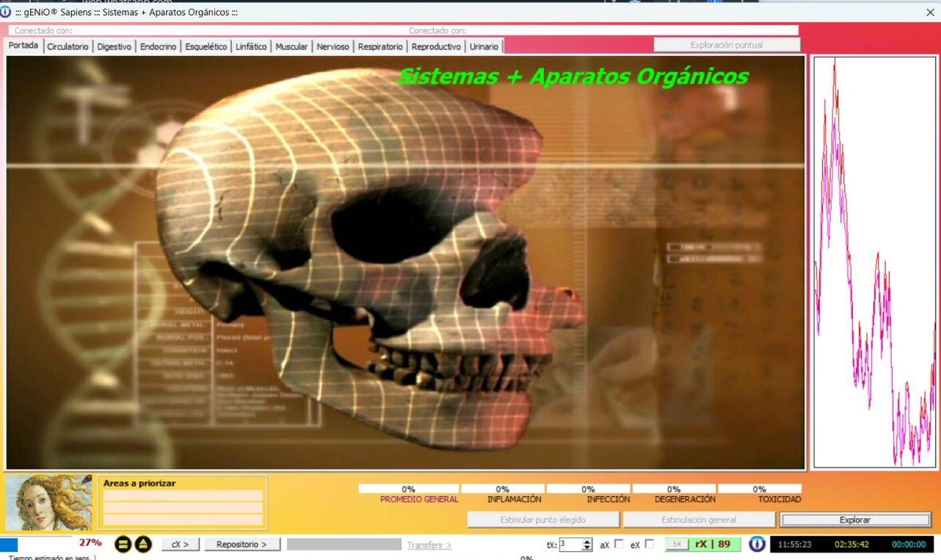Click the blue circular logo icon near the clock
The width and height of the screenshot is (941, 560).
click(757, 545)
